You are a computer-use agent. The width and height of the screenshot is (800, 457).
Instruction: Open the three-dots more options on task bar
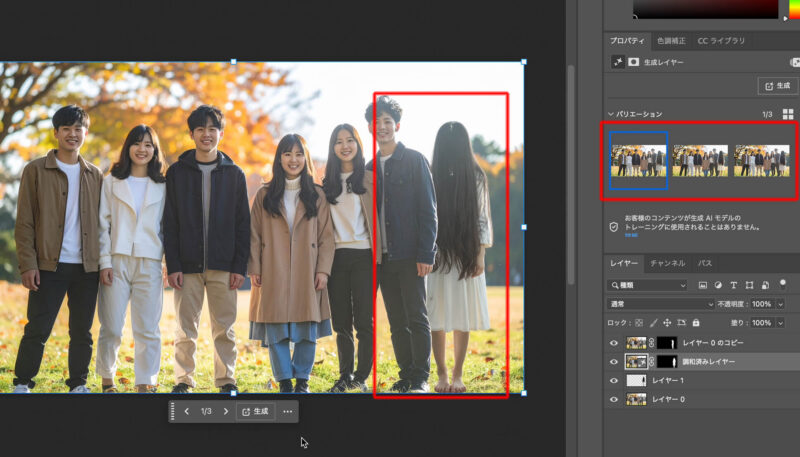(288, 412)
